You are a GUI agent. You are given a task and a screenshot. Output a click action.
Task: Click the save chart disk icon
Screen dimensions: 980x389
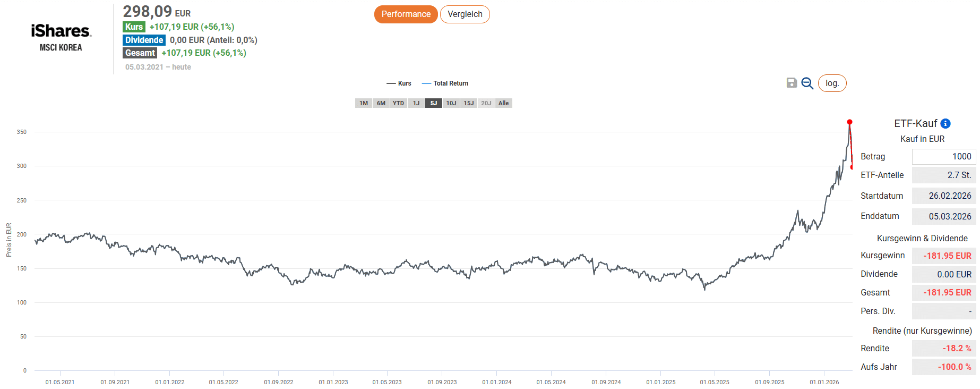tap(792, 83)
